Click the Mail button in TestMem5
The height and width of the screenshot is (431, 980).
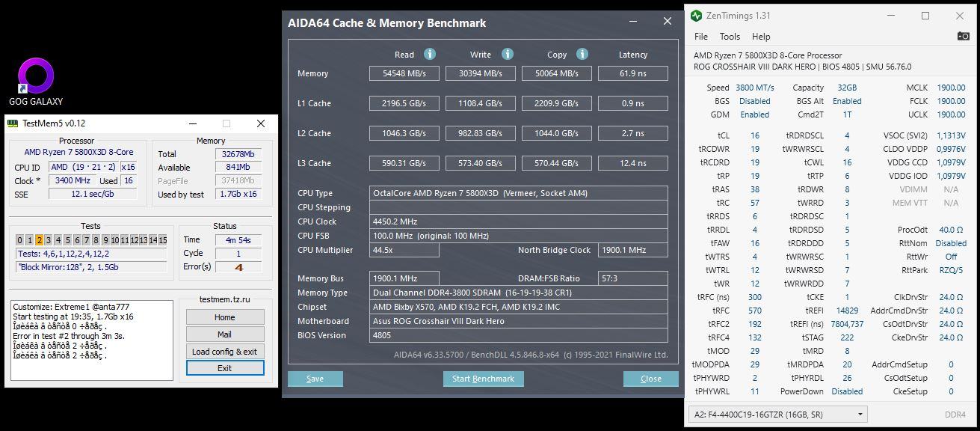[x=224, y=334]
